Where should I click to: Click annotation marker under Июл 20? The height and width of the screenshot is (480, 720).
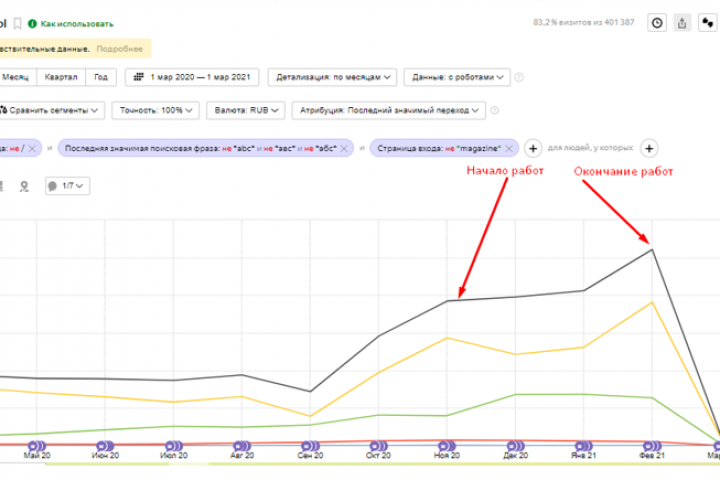point(174,446)
